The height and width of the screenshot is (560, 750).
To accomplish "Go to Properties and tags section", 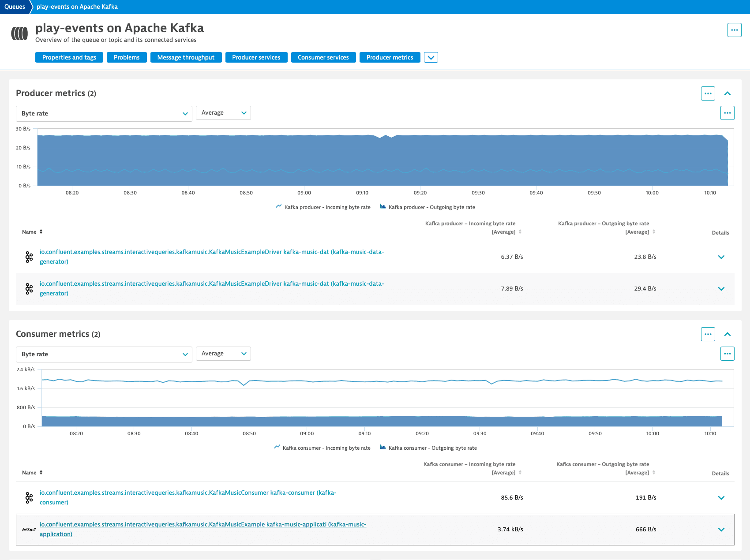I will (x=69, y=57).
